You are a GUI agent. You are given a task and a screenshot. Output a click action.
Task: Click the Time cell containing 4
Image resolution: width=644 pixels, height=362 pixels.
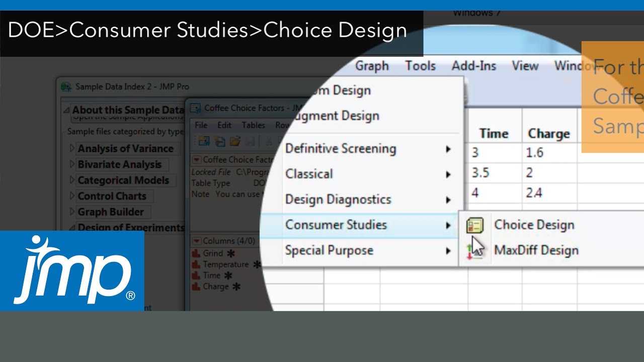[x=495, y=193]
